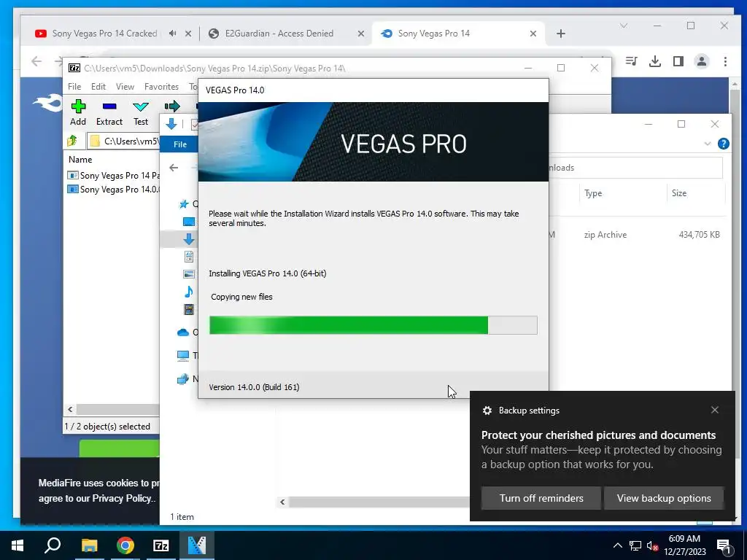Click Quick access star icon in Explorer

(x=183, y=204)
